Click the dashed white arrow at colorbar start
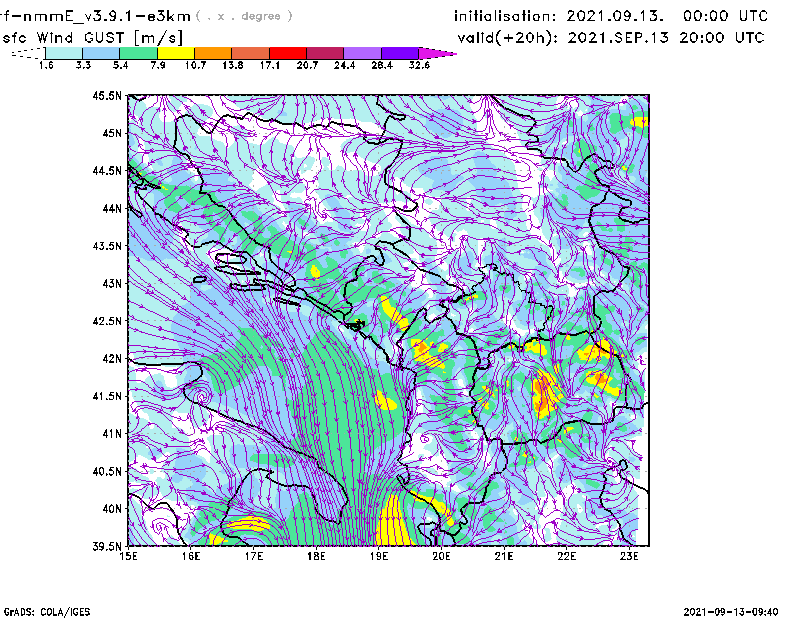The height and width of the screenshot is (618, 800). pyautogui.click(x=28, y=53)
